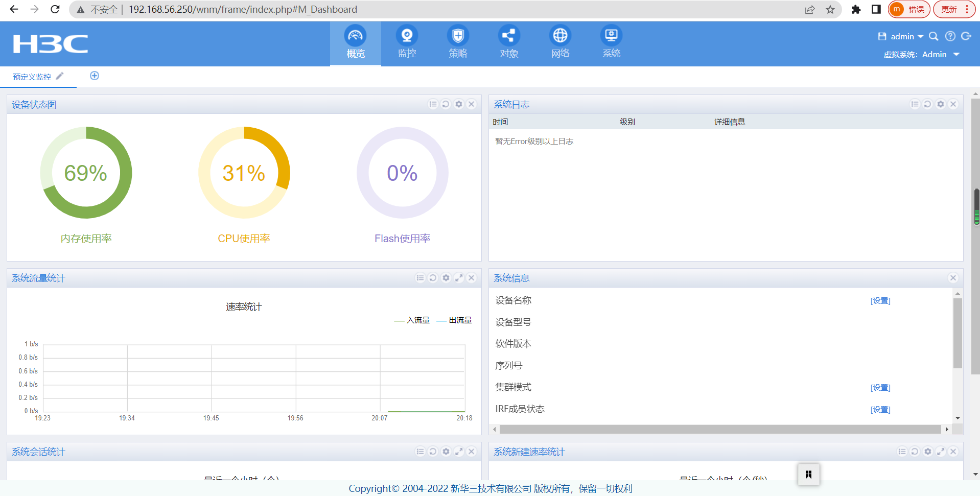Maximize the 系统新建速率统计 panel
Viewport: 980px width, 496px height.
[941, 452]
